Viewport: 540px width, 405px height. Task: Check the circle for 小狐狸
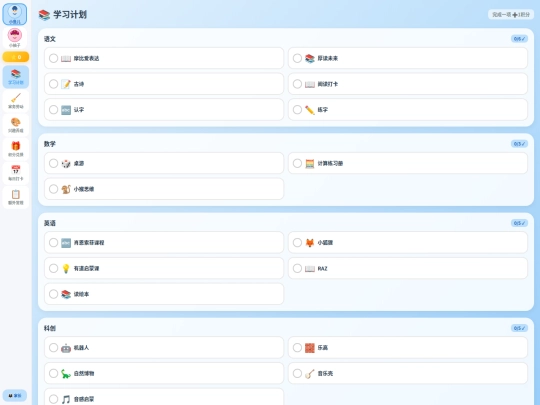pos(297,242)
